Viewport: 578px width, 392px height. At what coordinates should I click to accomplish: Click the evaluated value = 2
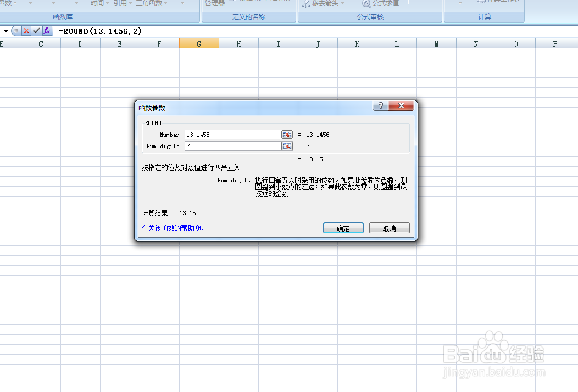click(x=304, y=146)
